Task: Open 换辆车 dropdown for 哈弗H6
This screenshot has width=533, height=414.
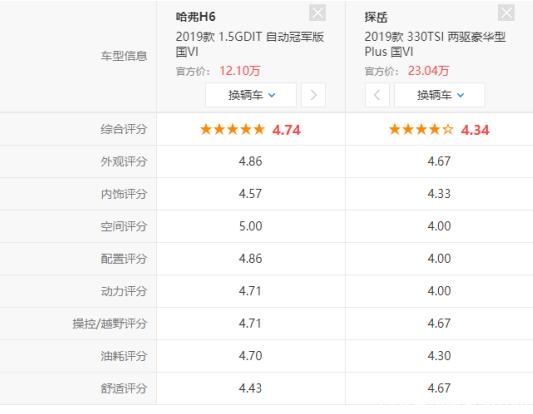Action: pyautogui.click(x=251, y=95)
